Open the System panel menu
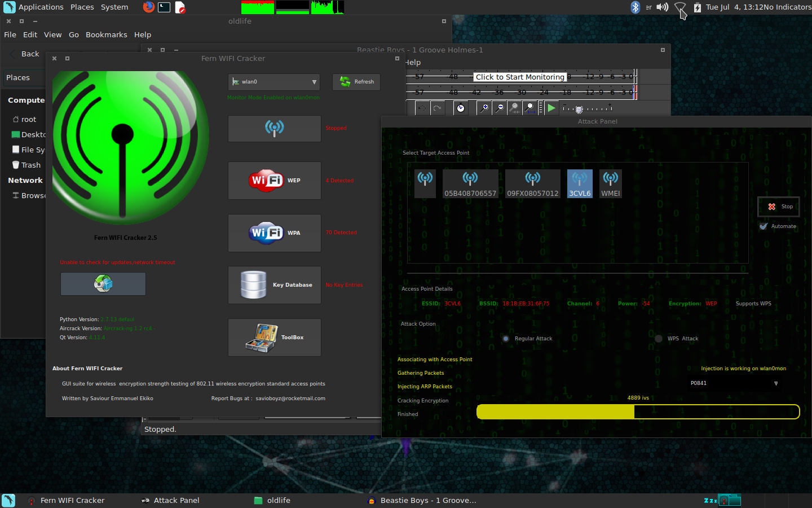The height and width of the screenshot is (508, 812). [114, 7]
